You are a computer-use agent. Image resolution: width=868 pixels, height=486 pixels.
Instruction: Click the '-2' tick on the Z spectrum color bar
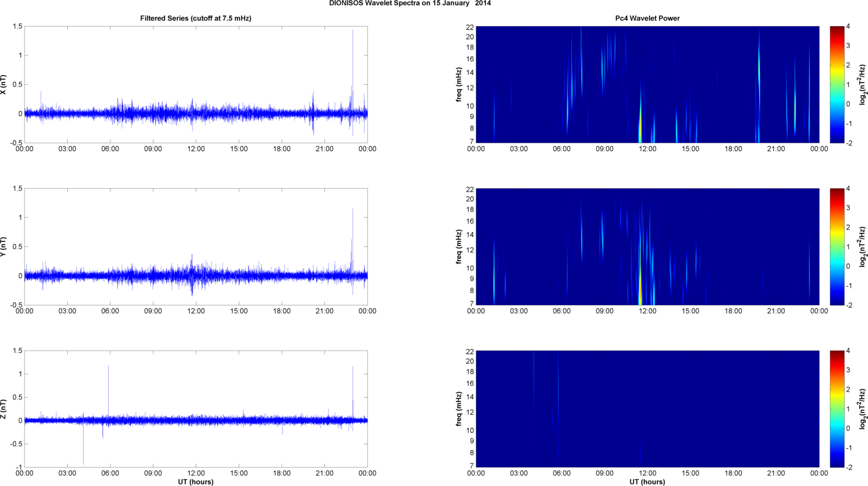pyautogui.click(x=848, y=467)
